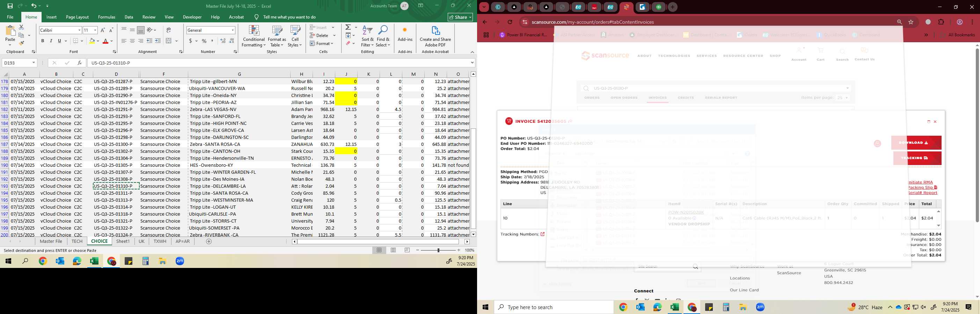Viewport: 980px width, 314px height.
Task: Switch to the Insert ribbon tab
Action: (51, 17)
